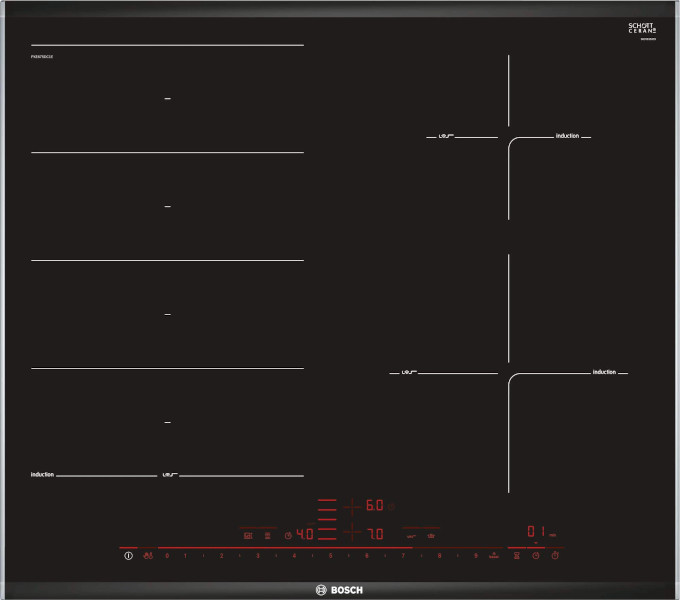The image size is (680, 600).
Task: Set power level 9 on the slider
Action: tap(476, 556)
